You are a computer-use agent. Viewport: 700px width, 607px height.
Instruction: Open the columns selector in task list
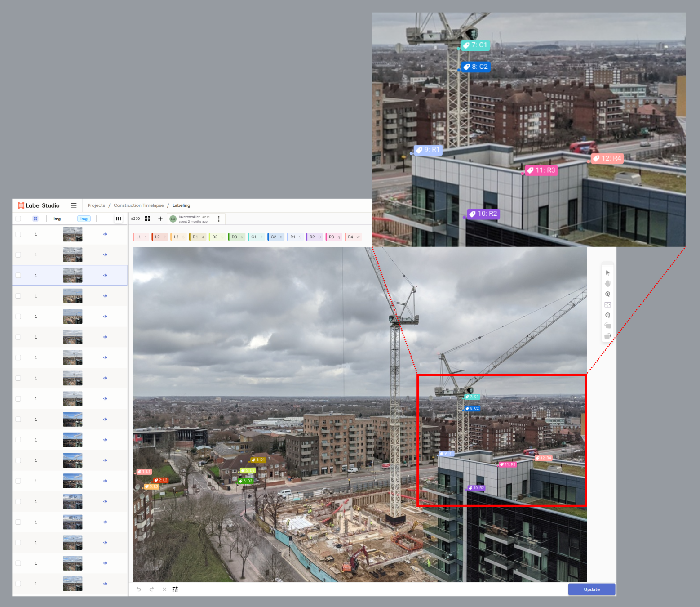[118, 219]
